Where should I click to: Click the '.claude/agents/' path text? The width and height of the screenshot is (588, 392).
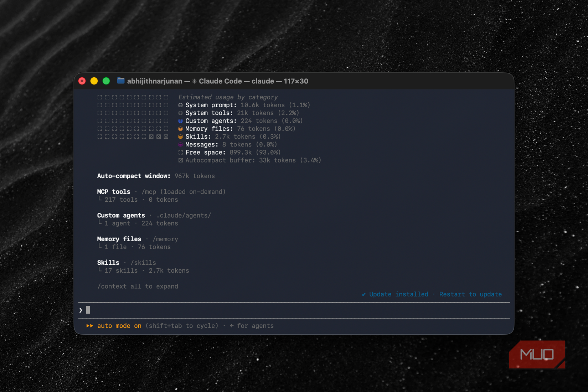click(184, 215)
